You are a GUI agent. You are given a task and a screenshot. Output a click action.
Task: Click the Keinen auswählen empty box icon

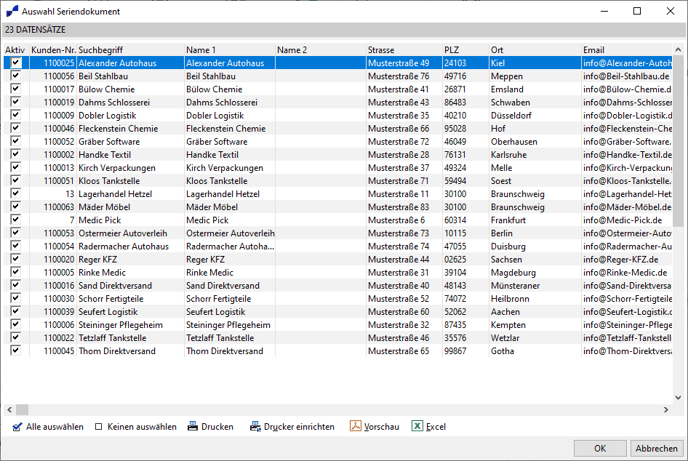(x=99, y=427)
